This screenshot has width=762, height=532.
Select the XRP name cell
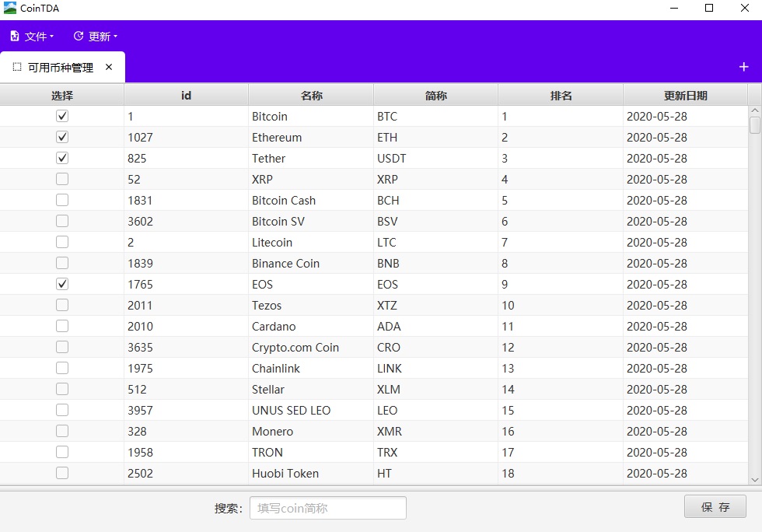[311, 179]
